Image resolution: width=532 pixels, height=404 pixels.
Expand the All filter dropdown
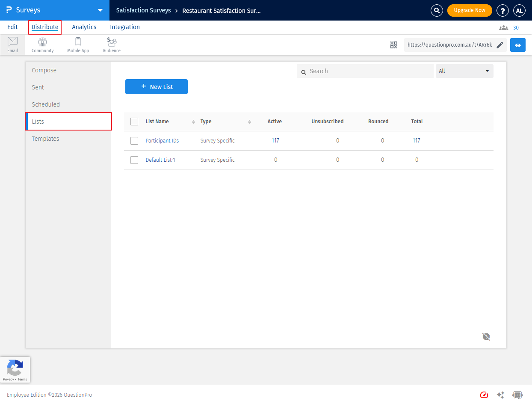464,71
